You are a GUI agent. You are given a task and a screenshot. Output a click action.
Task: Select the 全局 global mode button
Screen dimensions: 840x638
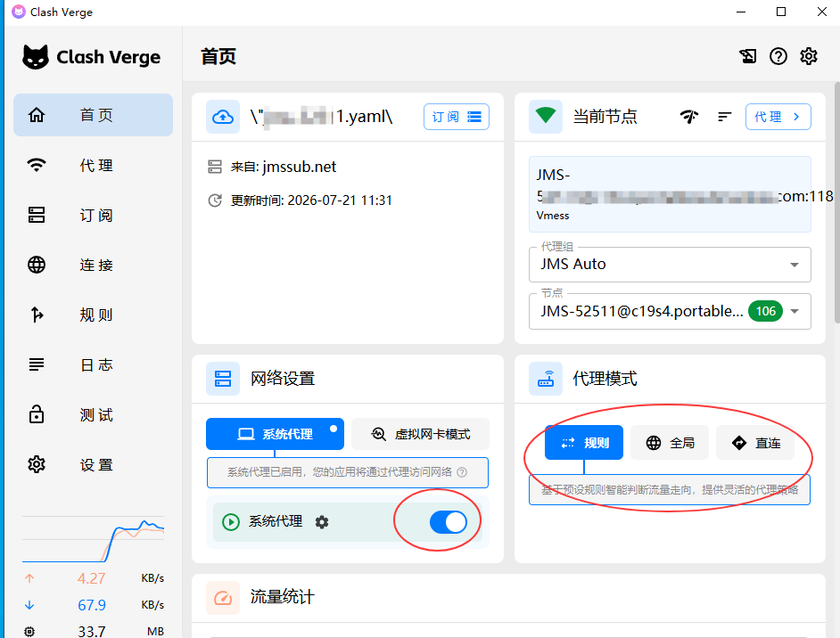click(x=670, y=443)
